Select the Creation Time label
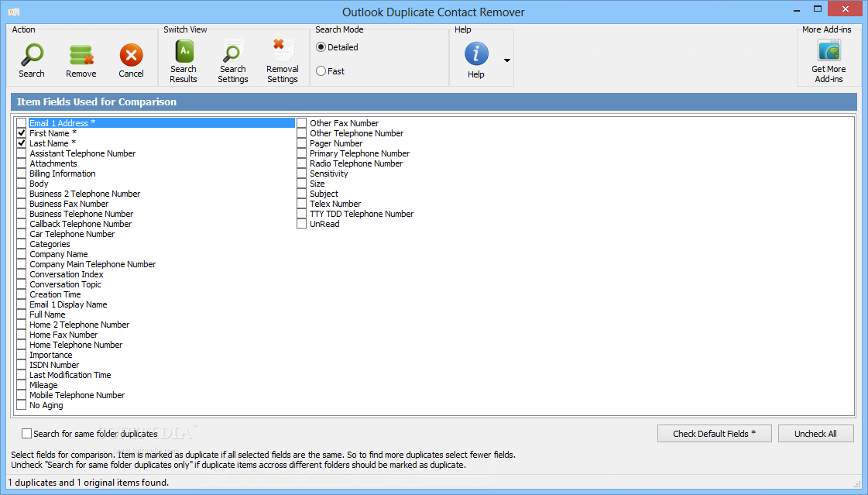 point(55,294)
